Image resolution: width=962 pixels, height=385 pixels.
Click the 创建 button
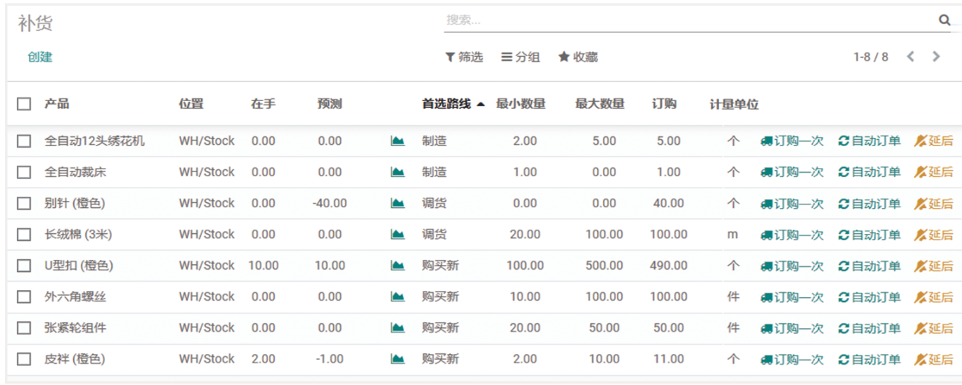[40, 57]
